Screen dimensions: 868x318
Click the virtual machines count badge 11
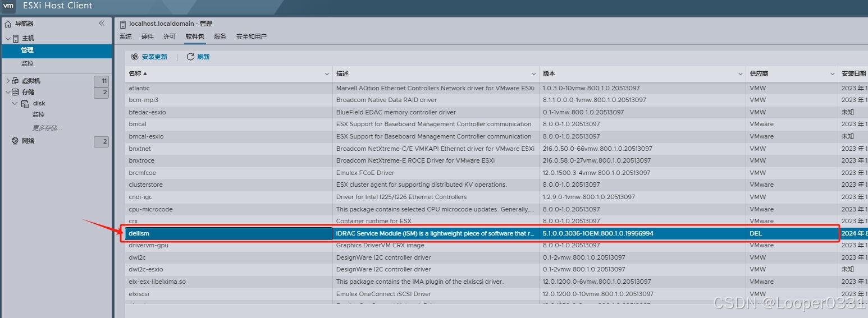tap(101, 81)
